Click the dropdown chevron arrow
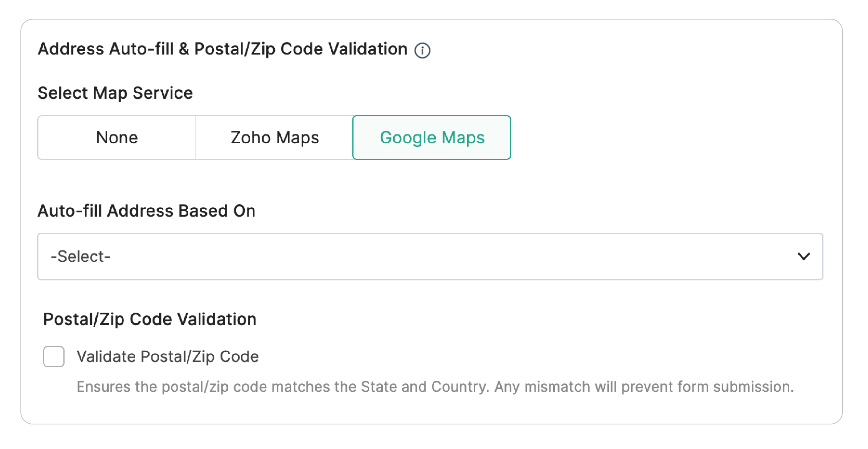 tap(803, 256)
